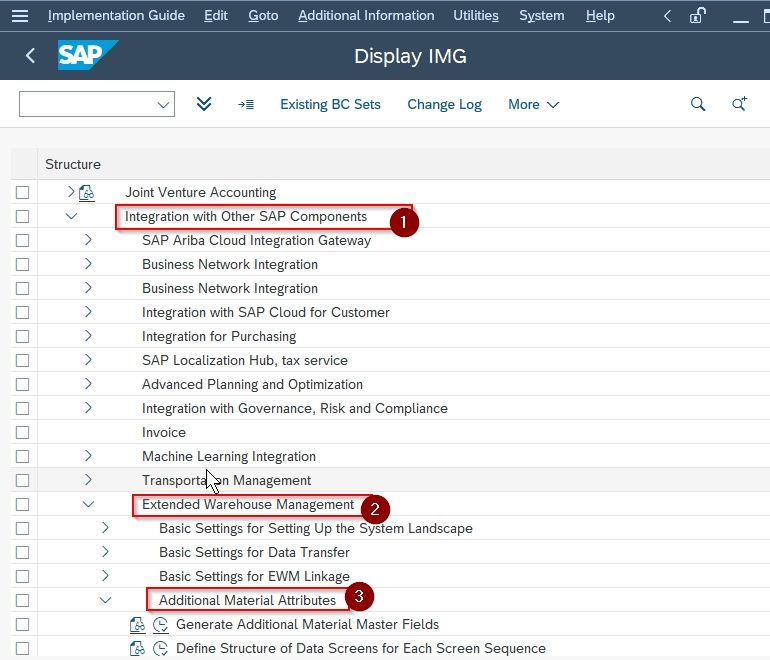
Task: Tick checkbox for Joint Venture Accounting row
Action: tap(22, 192)
